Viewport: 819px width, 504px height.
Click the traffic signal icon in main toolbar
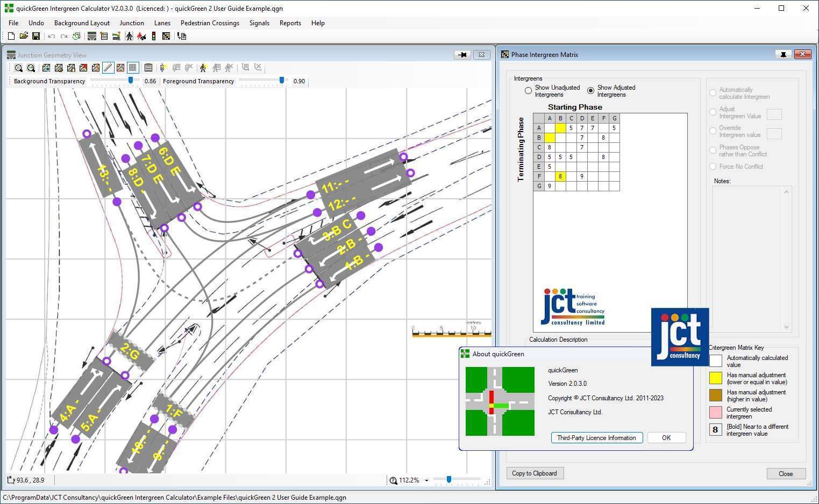[x=154, y=36]
